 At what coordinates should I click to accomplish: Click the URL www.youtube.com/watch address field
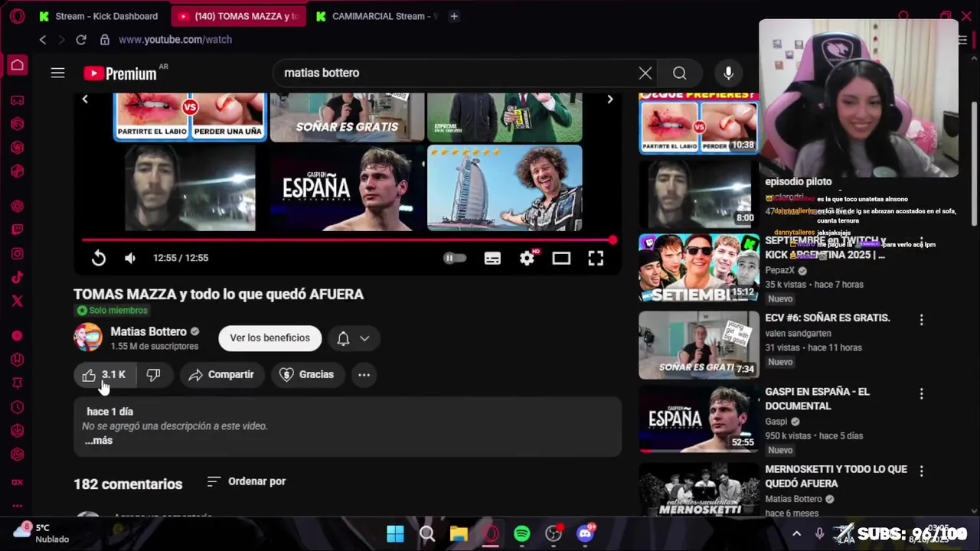[175, 40]
